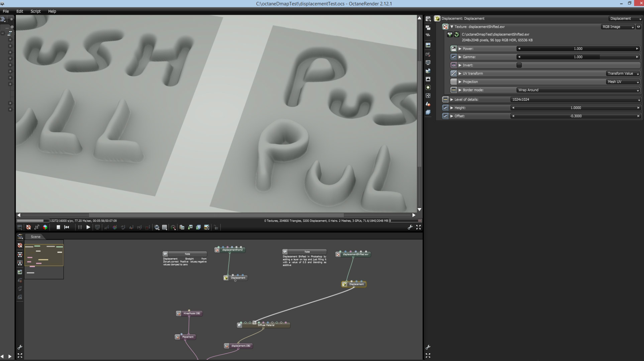
Task: Toggle the clay mode gauge icon
Action: (x=173, y=227)
